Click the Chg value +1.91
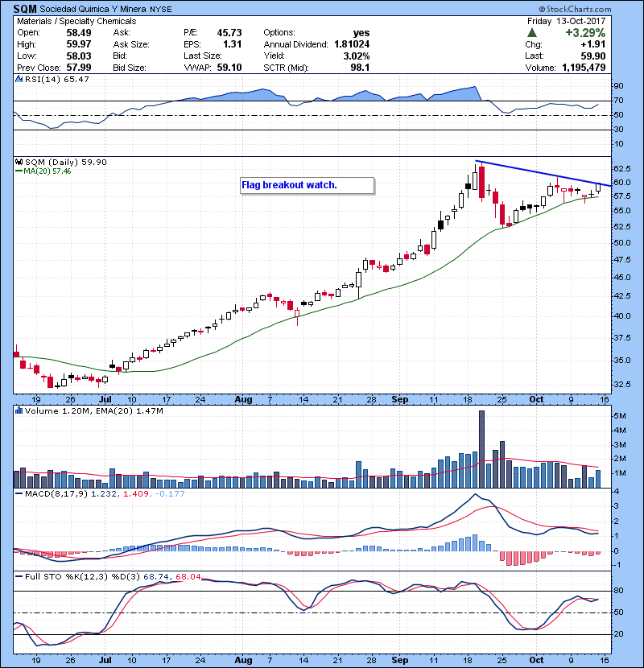 pyautogui.click(x=592, y=44)
